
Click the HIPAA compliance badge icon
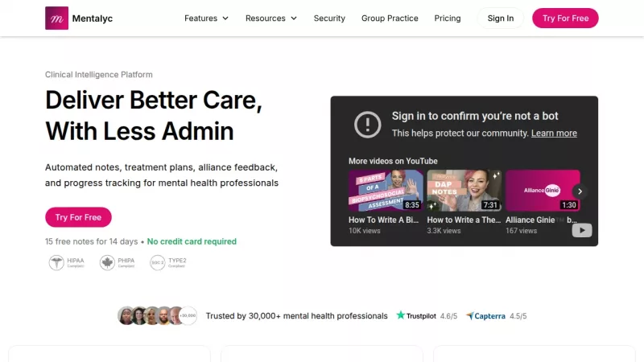click(56, 263)
